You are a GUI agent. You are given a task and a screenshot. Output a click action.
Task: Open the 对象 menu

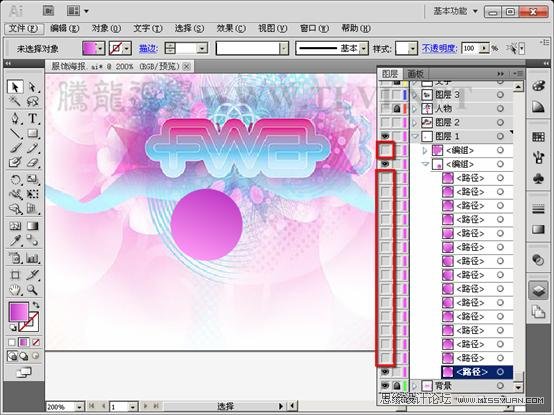[x=106, y=28]
